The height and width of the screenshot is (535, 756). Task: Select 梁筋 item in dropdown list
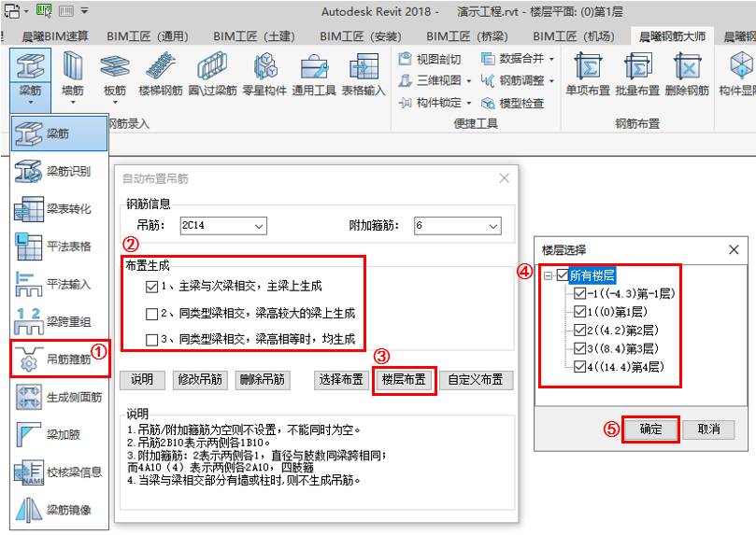[59, 134]
